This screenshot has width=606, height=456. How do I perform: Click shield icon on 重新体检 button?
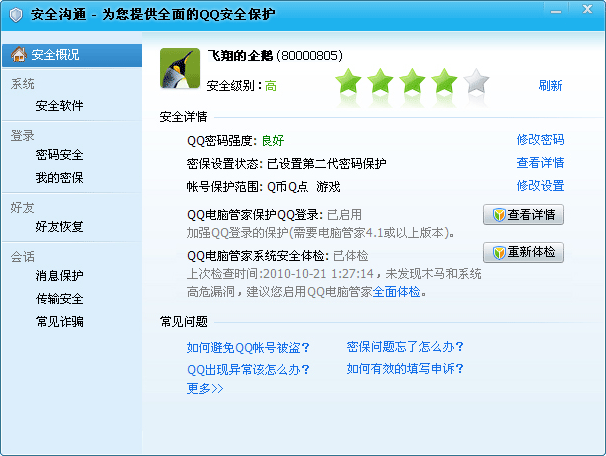499,253
